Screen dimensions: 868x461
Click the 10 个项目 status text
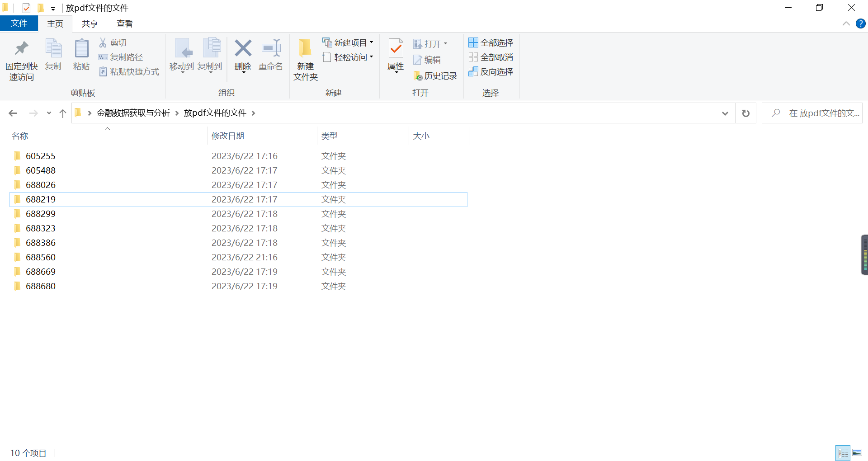point(28,453)
